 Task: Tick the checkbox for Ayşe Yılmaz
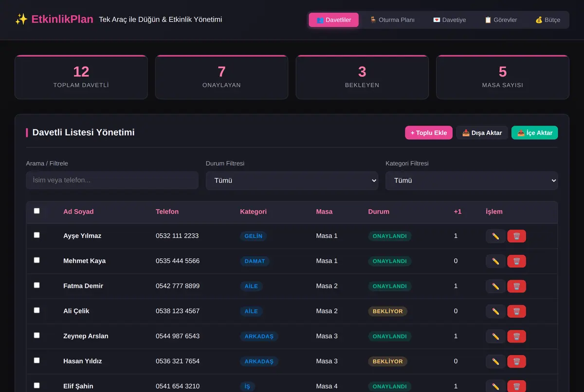point(36,235)
